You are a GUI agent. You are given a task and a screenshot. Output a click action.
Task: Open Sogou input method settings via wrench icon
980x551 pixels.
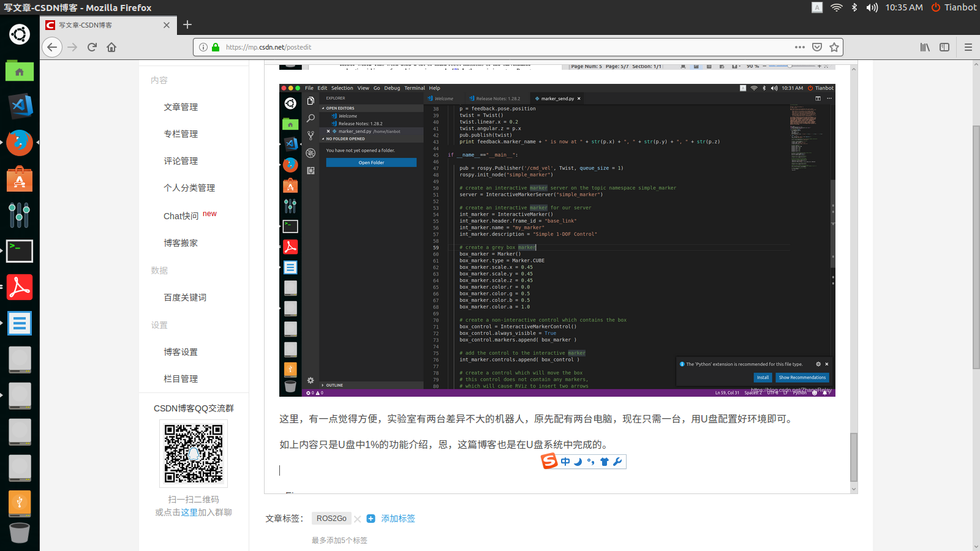coord(617,462)
